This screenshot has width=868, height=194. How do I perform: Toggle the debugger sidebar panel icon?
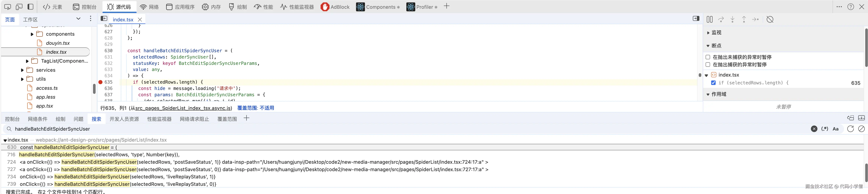(x=696, y=19)
